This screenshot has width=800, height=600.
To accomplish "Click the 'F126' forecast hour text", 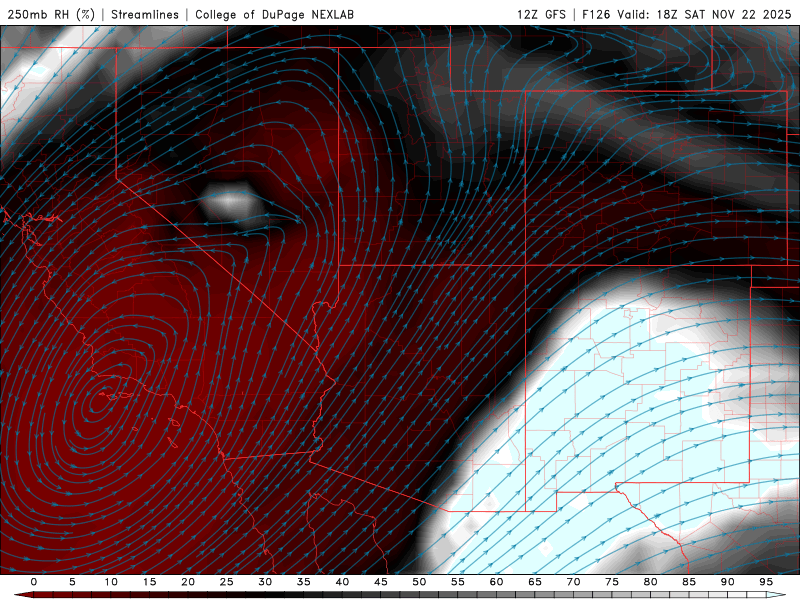I will tap(596, 14).
